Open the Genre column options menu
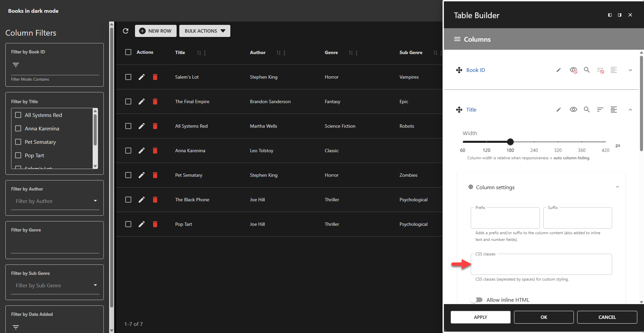Image resolution: width=644 pixels, height=333 pixels. point(357,53)
